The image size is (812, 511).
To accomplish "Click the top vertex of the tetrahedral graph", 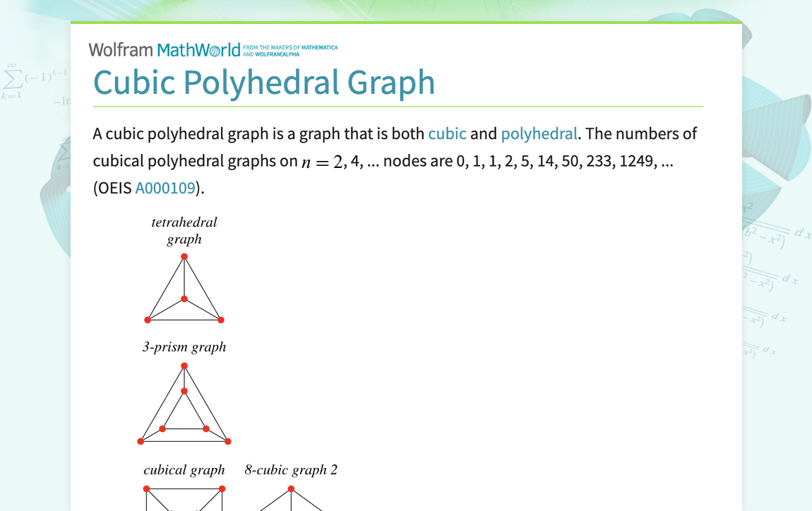I will (184, 256).
